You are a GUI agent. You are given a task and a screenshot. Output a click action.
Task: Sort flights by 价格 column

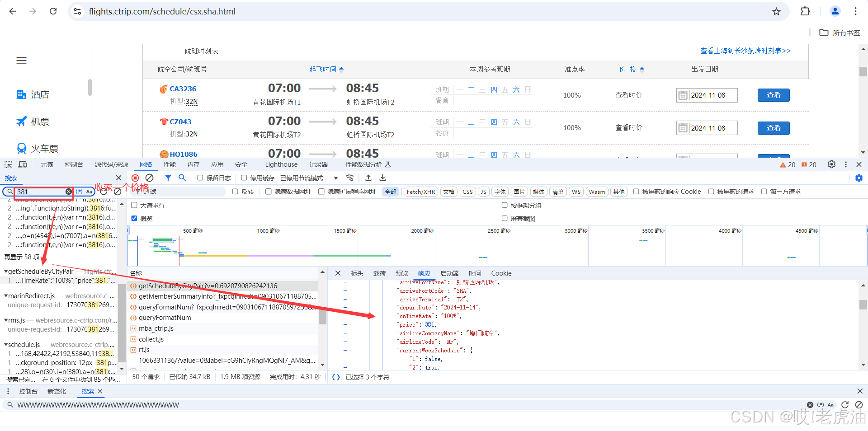point(632,69)
